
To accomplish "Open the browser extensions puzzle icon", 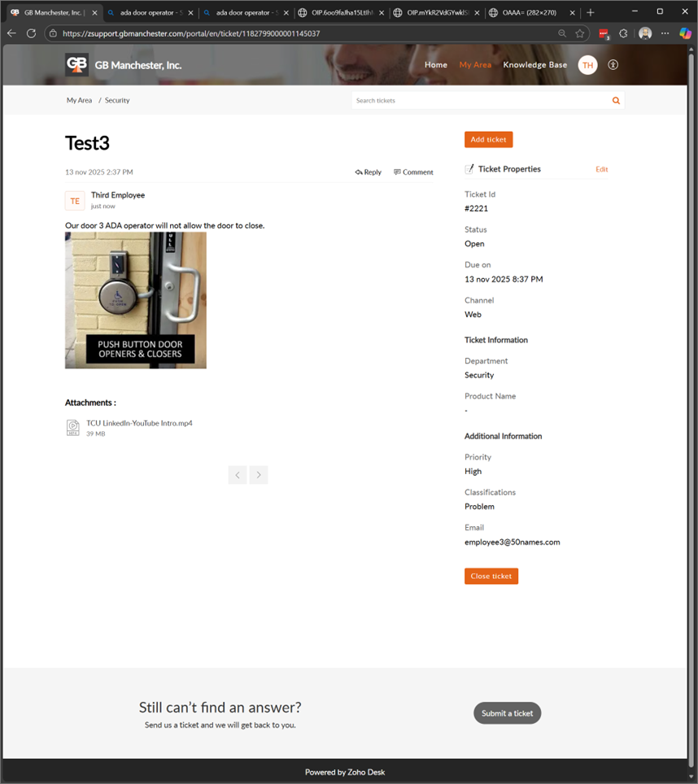I will (x=623, y=33).
